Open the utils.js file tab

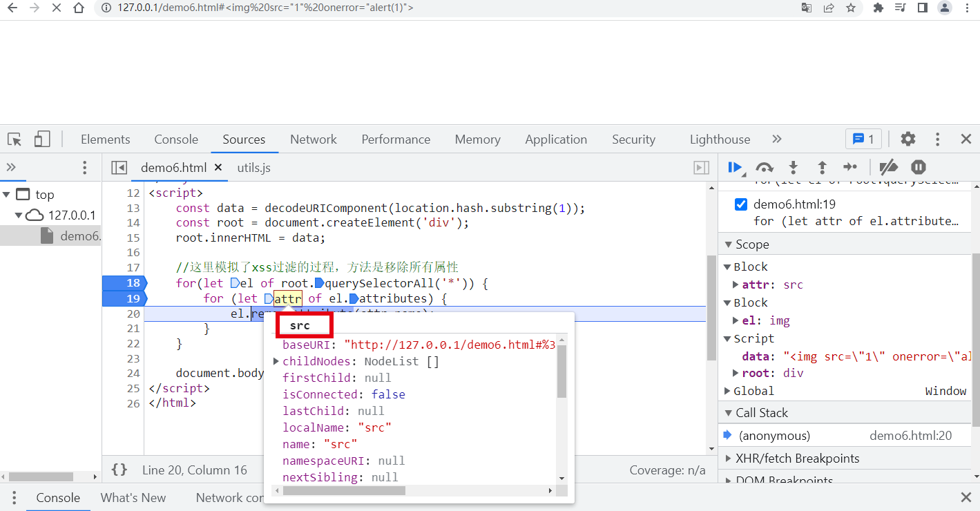(x=253, y=167)
